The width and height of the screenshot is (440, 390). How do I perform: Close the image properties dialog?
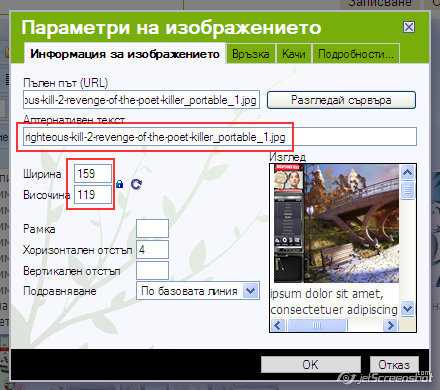point(409,27)
